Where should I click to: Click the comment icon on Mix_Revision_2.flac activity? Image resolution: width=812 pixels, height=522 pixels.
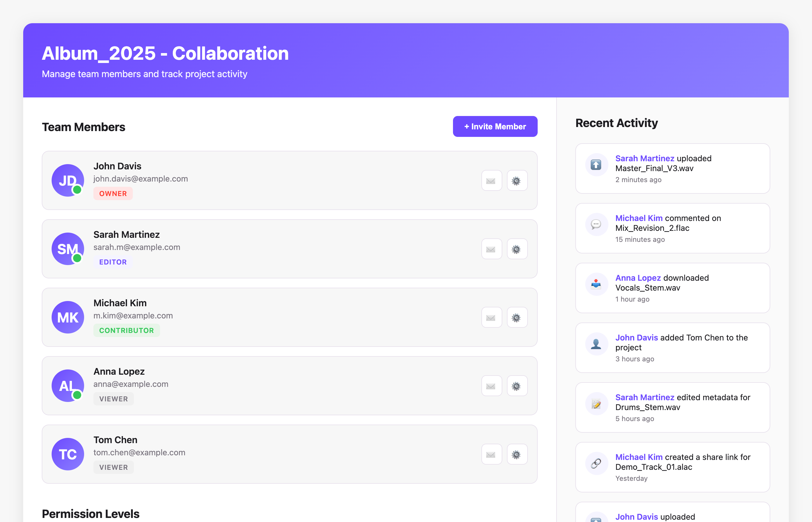[596, 224]
